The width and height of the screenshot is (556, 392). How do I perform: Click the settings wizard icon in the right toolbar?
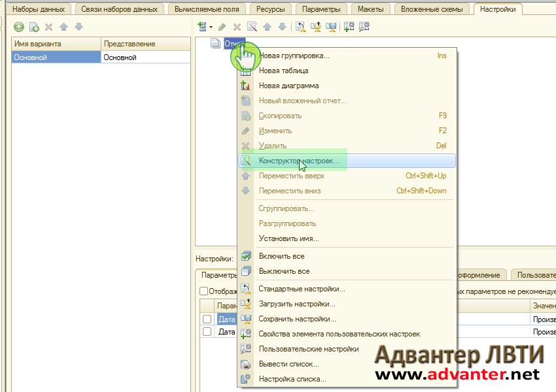click(x=252, y=27)
